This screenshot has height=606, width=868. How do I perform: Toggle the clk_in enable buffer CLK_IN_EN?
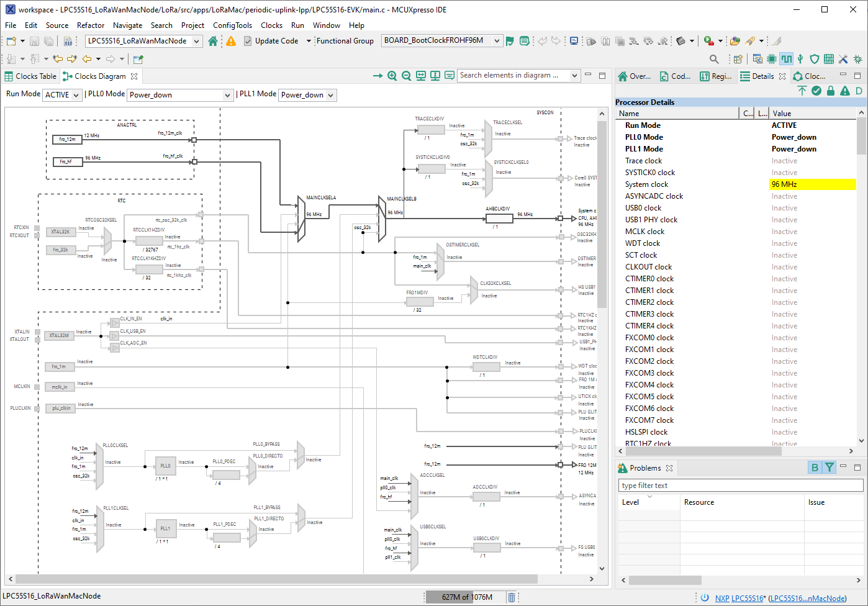coord(114,322)
